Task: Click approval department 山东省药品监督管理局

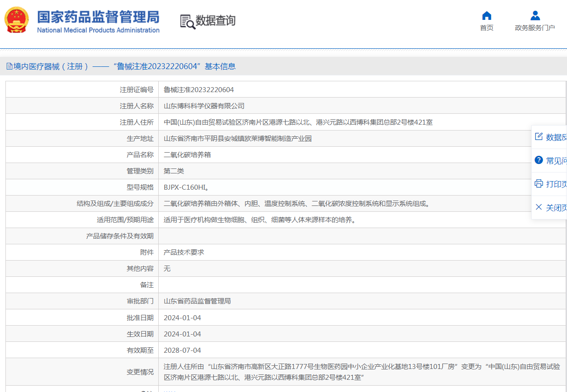Action: (x=197, y=301)
